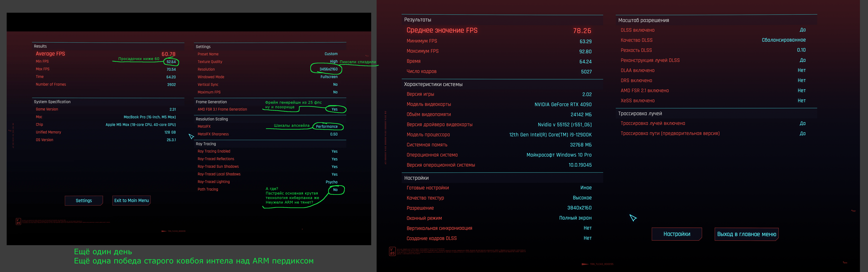
Task: Click the "Game Version" label
Action: click(47, 109)
